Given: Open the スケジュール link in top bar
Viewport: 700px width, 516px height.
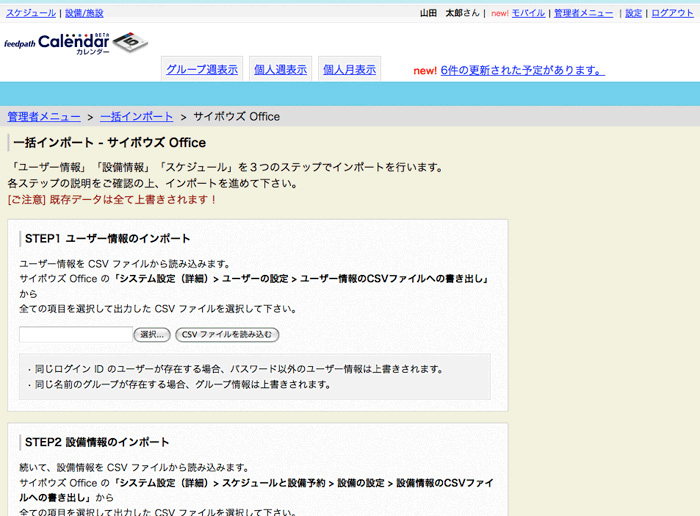Looking at the screenshot, I should point(31,13).
